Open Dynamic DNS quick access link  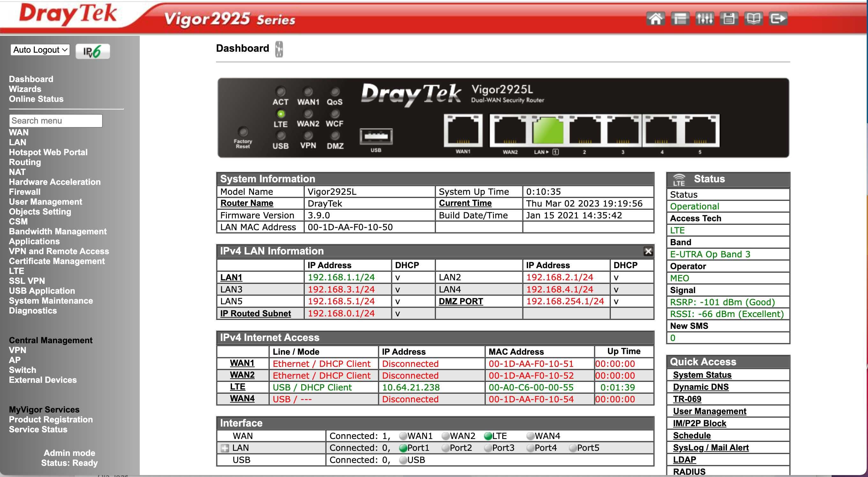[700, 387]
